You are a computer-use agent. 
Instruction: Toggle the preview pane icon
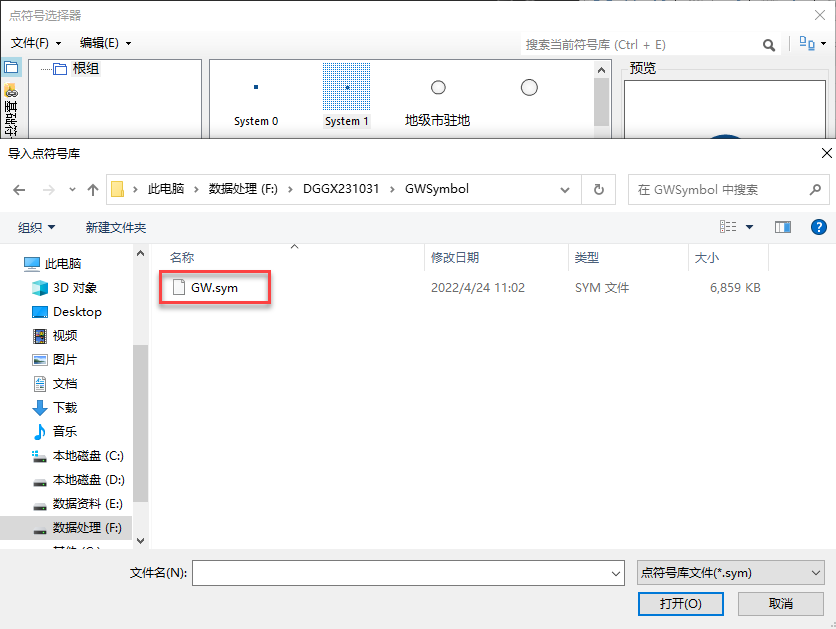[782, 227]
